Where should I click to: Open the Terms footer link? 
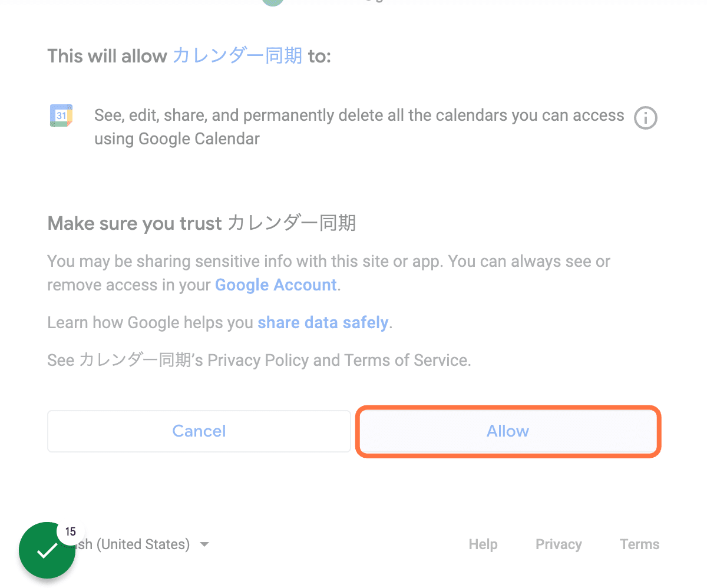click(640, 544)
